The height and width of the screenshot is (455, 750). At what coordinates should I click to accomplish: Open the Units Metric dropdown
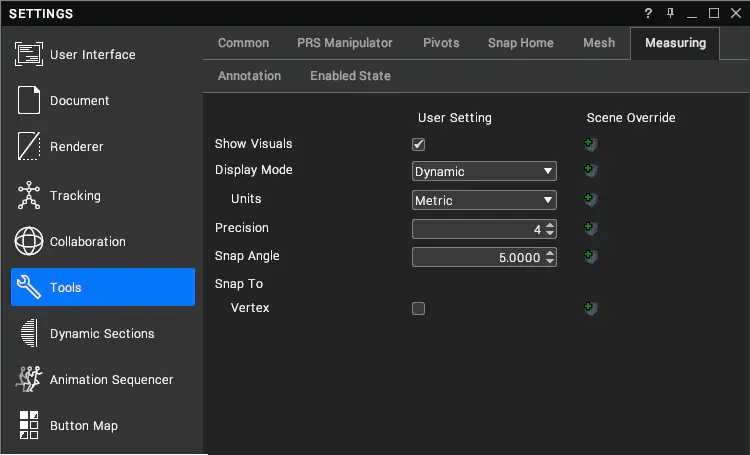(x=484, y=200)
